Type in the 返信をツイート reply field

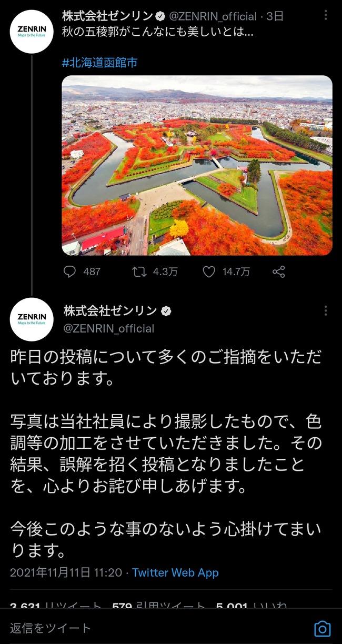158,628
